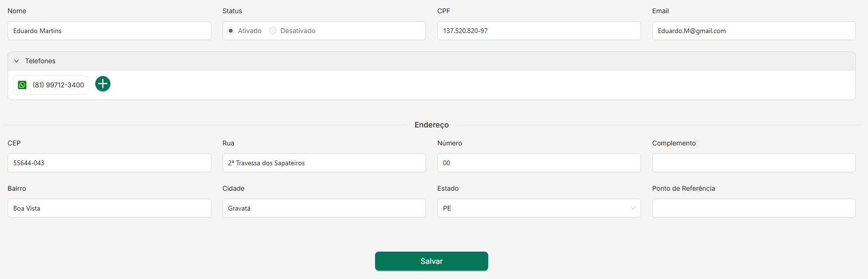Click the empty Complemento field
The image size is (868, 279).
753,163
